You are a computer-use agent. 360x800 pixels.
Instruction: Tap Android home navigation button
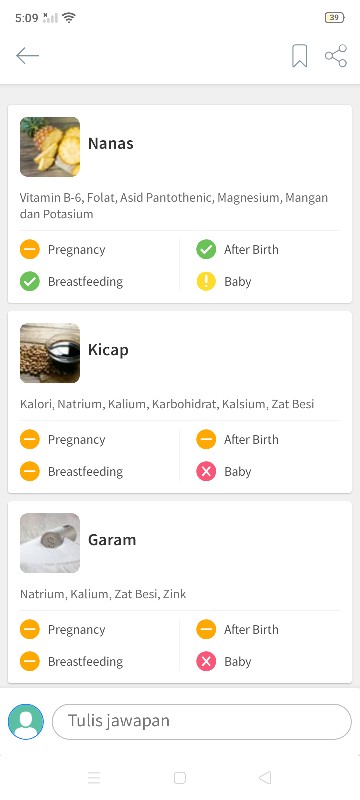[x=179, y=778]
